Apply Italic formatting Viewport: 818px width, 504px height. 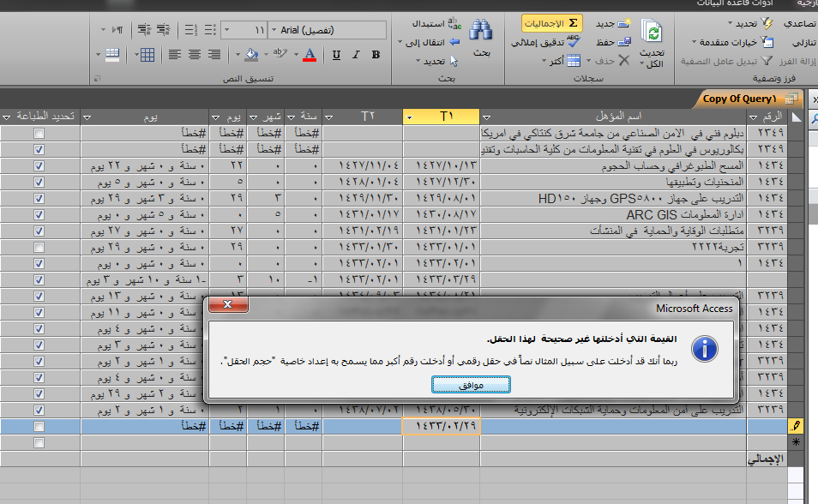click(356, 54)
